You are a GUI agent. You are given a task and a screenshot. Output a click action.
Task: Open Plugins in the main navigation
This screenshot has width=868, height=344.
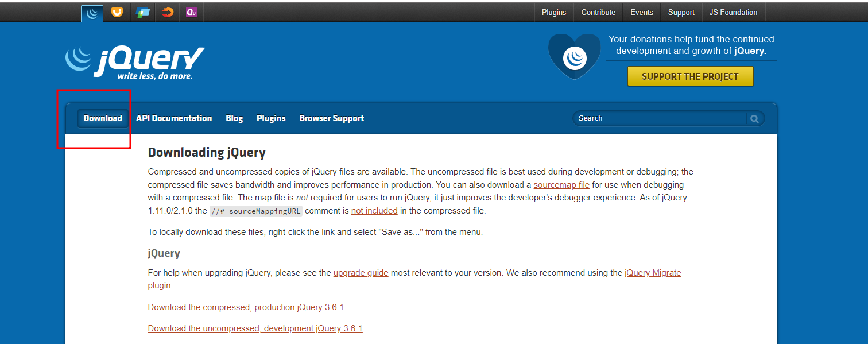(x=271, y=118)
